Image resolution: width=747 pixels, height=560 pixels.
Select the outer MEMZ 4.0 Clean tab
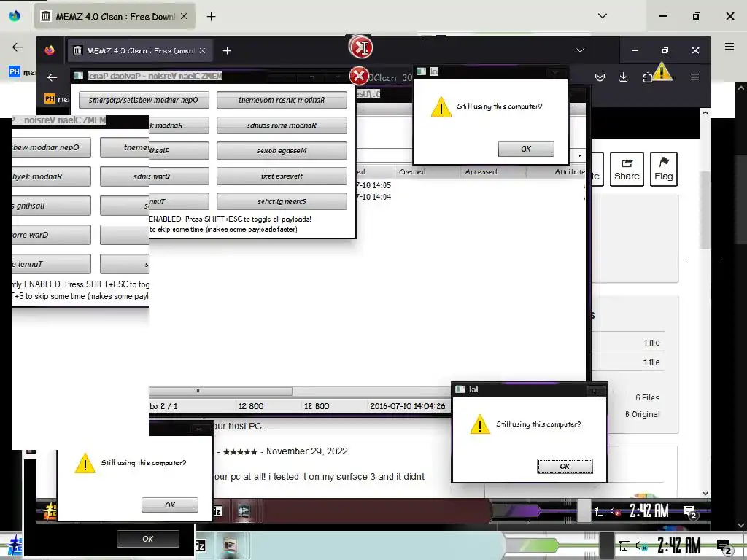coord(115,17)
